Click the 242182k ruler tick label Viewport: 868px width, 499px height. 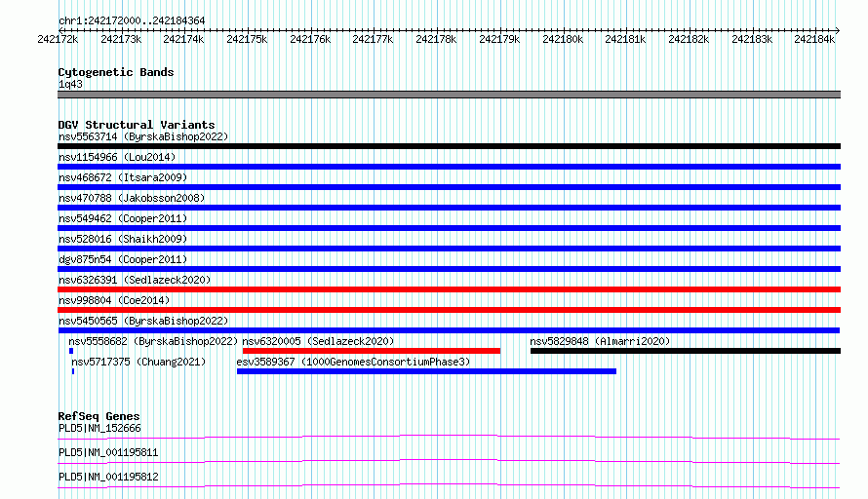click(690, 39)
